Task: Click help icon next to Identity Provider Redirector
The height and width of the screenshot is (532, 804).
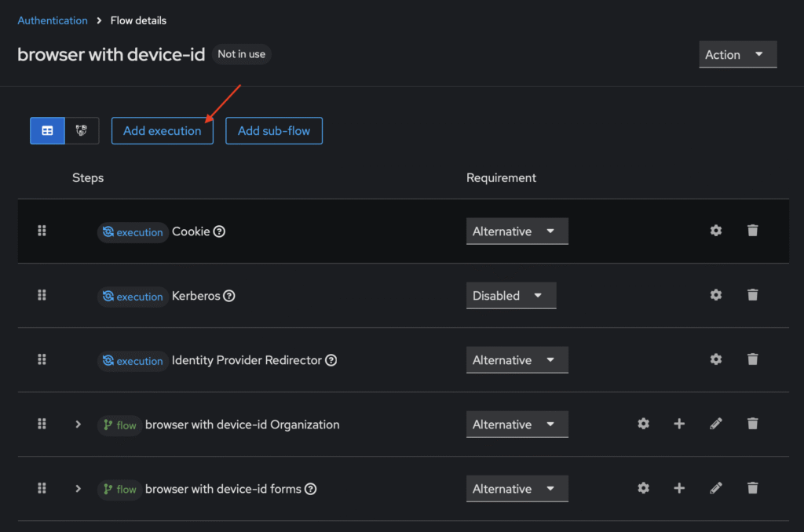Action: pos(331,360)
